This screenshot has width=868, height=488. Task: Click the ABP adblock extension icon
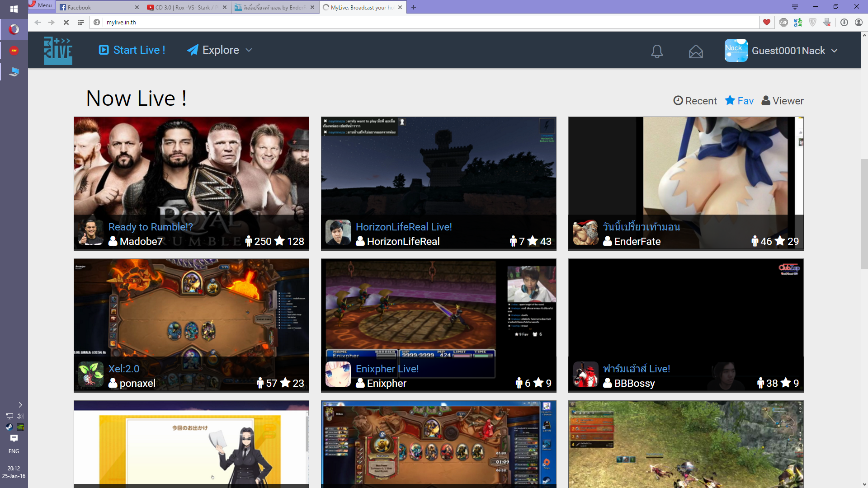783,22
